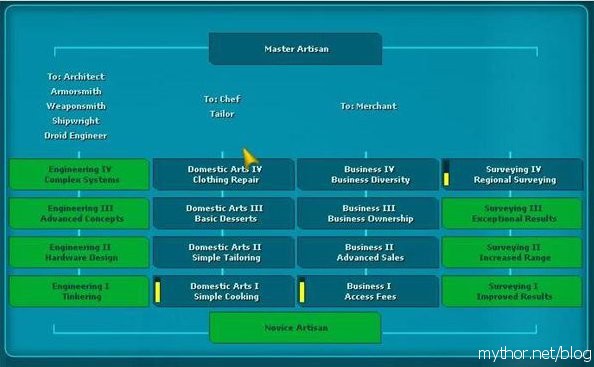Select Surveying III Exceptional Results
The height and width of the screenshot is (367, 594).
tap(511, 213)
